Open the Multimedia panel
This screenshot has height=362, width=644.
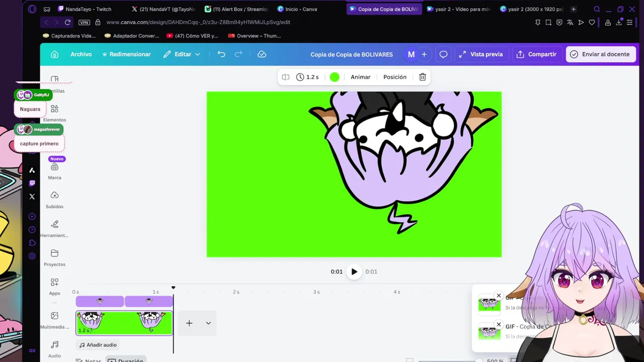(54, 320)
